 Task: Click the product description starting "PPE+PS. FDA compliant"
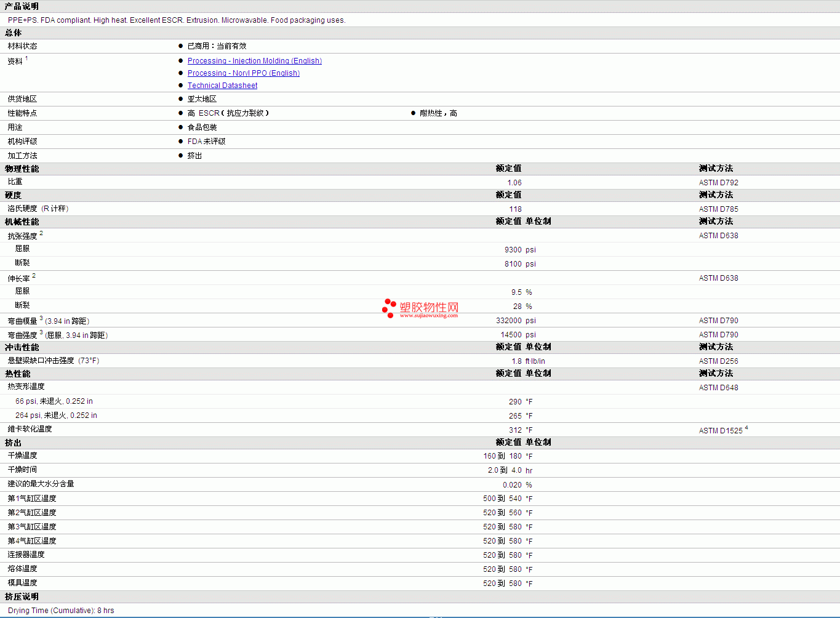[177, 20]
